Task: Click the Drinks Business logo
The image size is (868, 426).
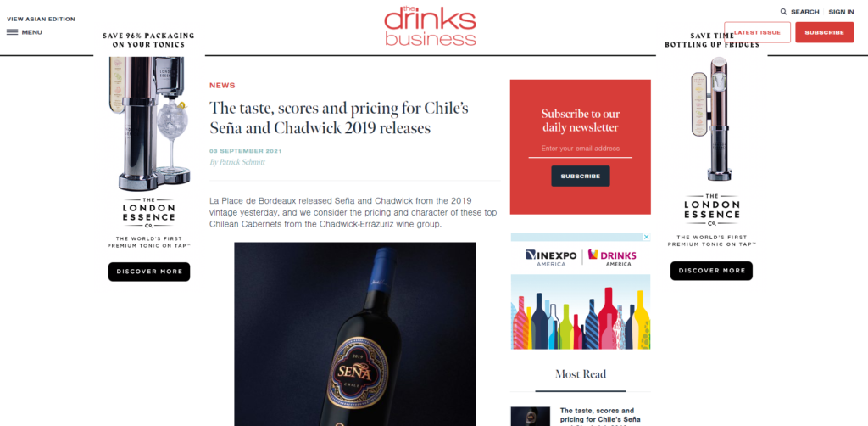Action: pos(430,25)
